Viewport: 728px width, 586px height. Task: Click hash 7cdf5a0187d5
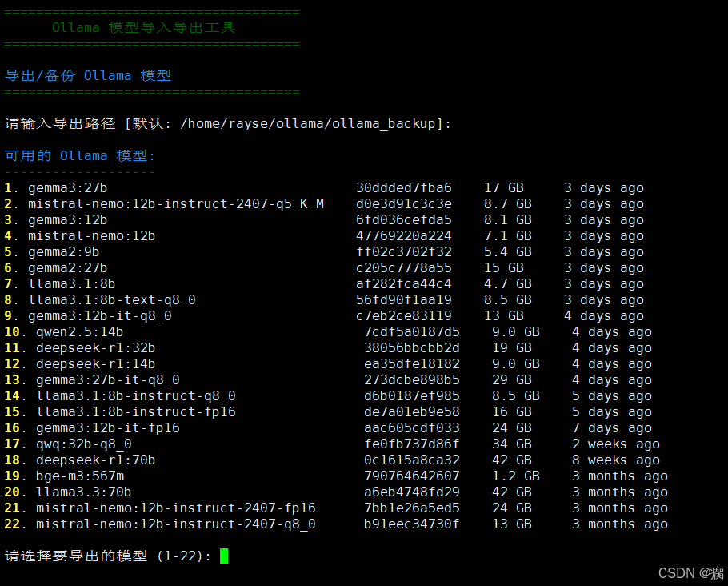click(x=412, y=331)
